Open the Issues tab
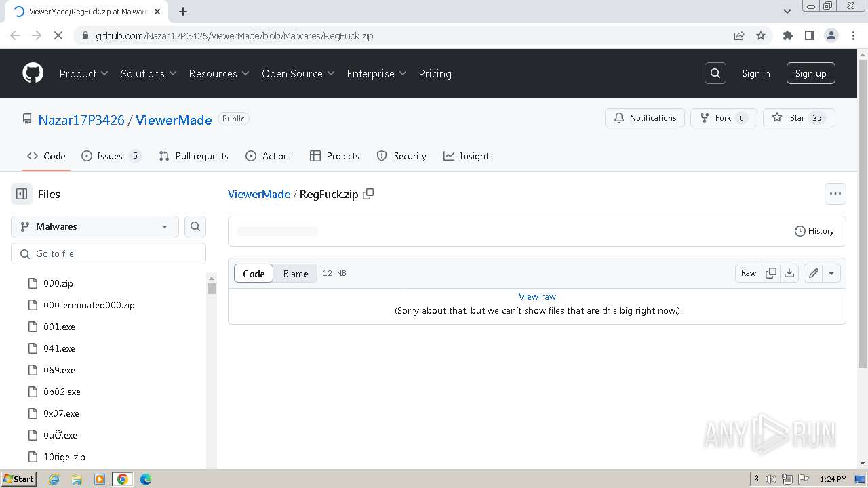 pyautogui.click(x=111, y=156)
